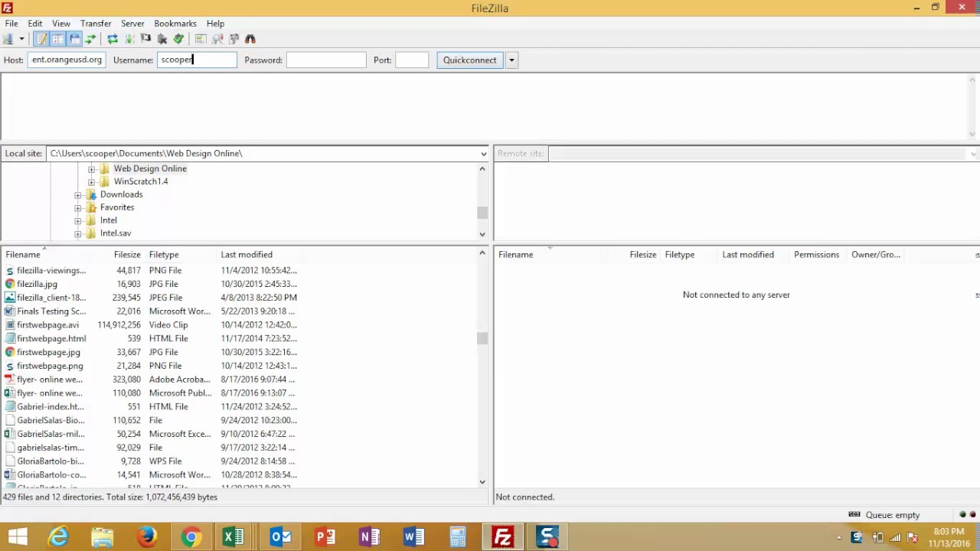Open the Help menu
The width and height of the screenshot is (980, 551).
215,24
